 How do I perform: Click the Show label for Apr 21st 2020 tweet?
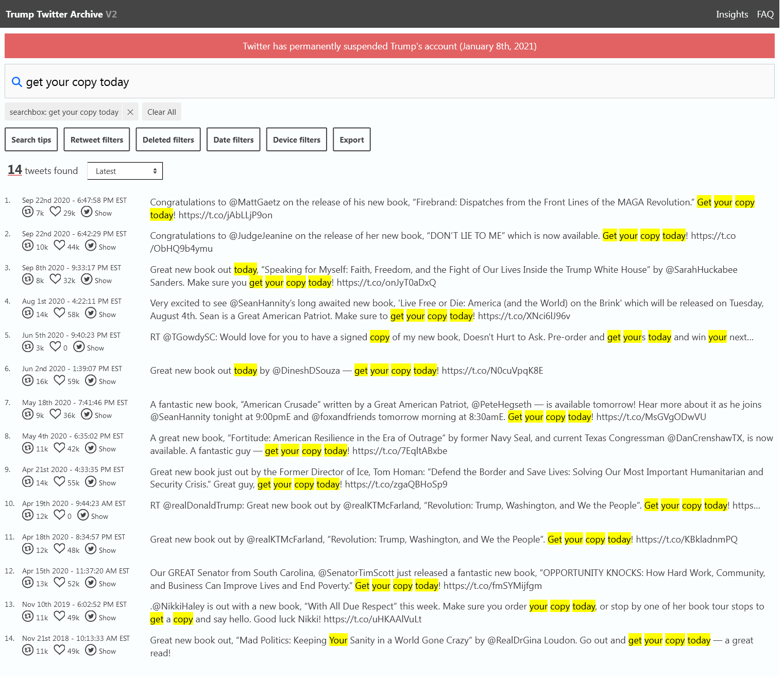click(x=107, y=483)
